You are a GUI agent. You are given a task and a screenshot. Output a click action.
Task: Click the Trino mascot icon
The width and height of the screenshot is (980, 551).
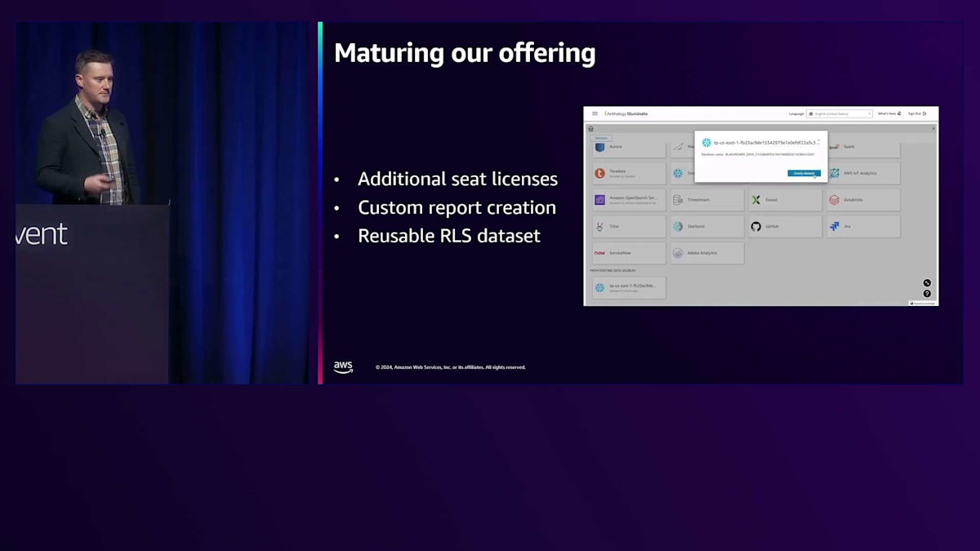(599, 227)
